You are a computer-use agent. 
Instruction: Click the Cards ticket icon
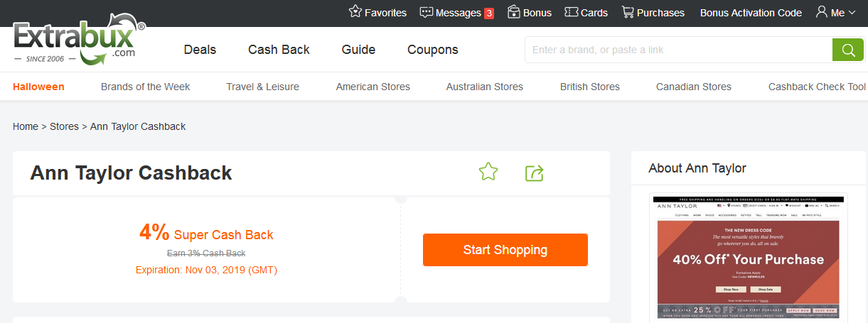point(572,12)
